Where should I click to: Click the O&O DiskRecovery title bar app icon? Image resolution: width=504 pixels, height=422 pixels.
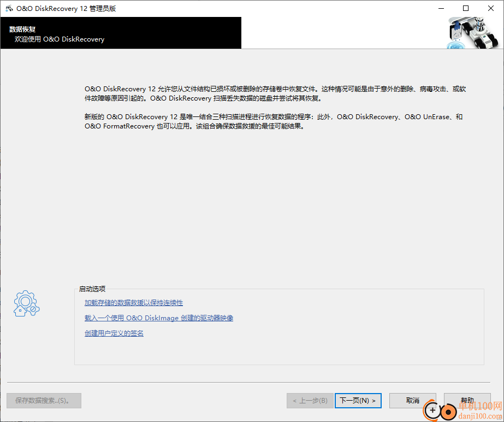(x=9, y=8)
